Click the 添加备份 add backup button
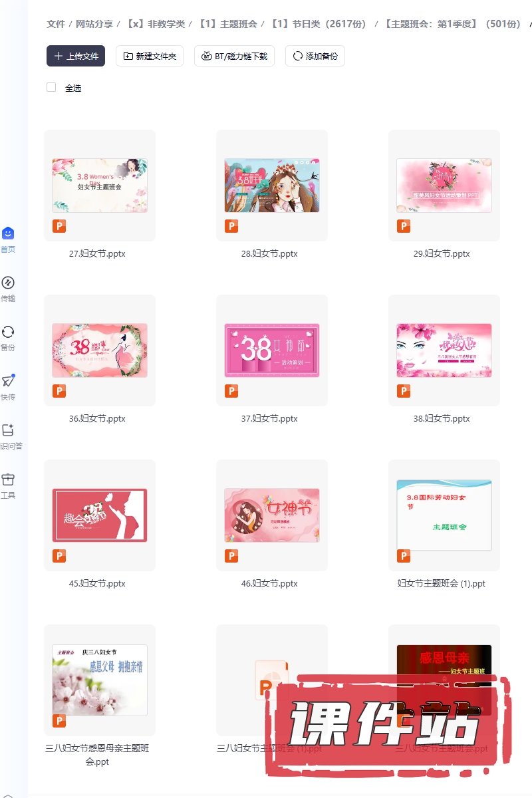The image size is (532, 798). click(x=315, y=56)
